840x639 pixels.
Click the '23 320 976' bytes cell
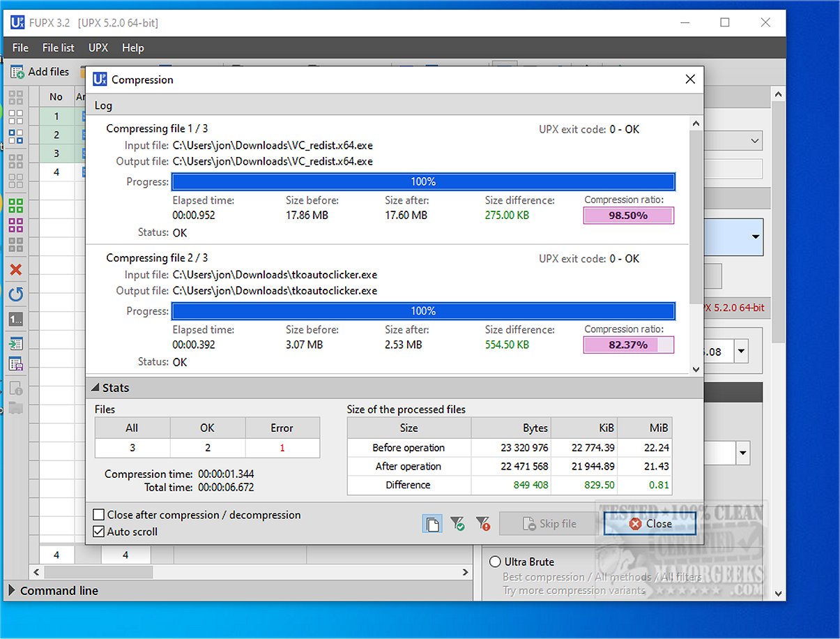(x=511, y=448)
